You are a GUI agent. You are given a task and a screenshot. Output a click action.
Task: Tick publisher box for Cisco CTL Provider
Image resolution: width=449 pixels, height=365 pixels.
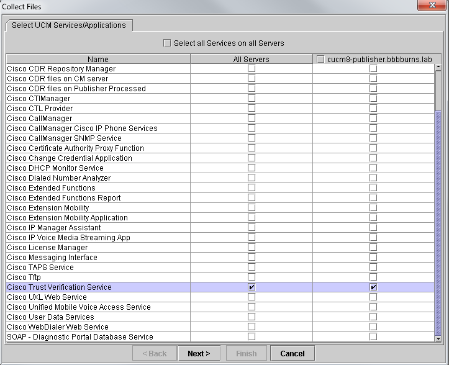coord(373,108)
